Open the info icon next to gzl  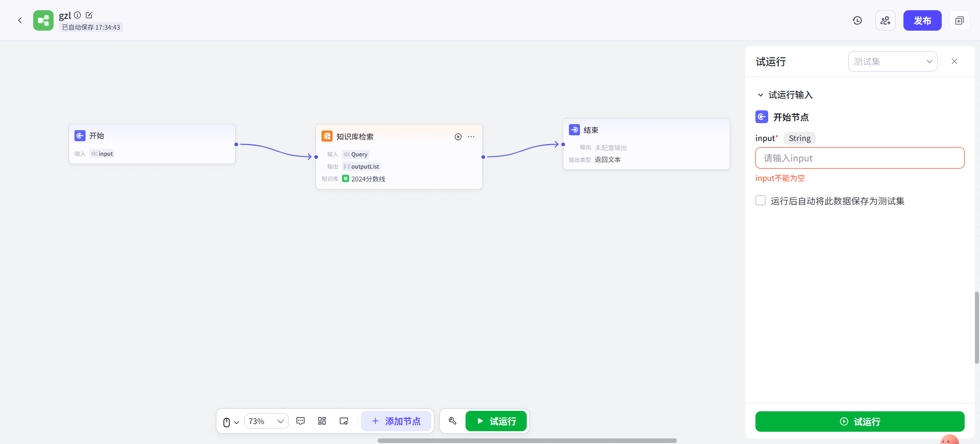click(x=78, y=15)
